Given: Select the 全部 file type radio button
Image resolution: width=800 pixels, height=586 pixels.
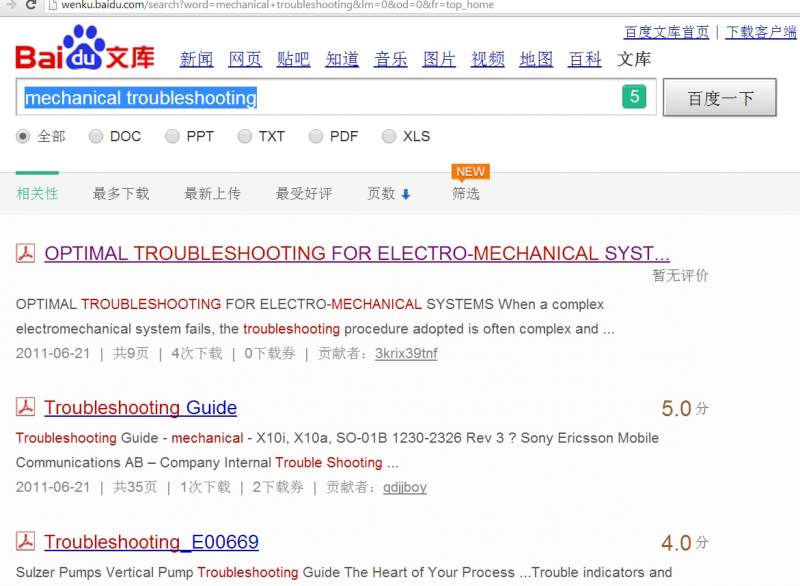Looking at the screenshot, I should (x=23, y=136).
